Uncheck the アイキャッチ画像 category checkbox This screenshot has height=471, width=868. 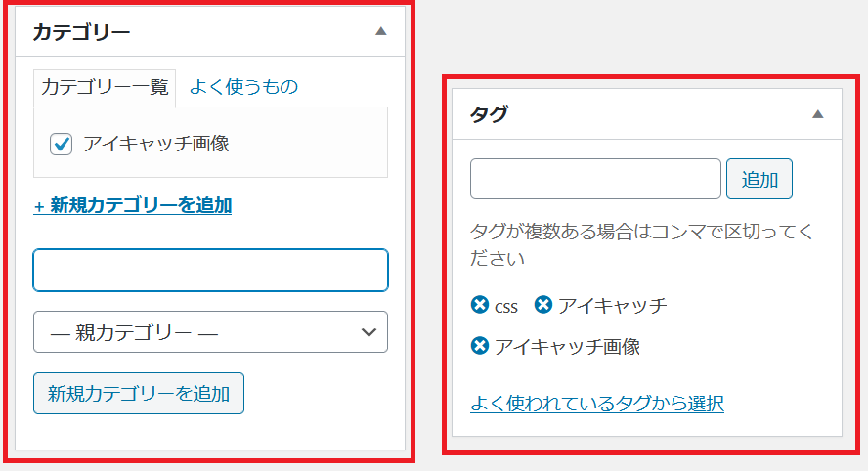(x=62, y=144)
